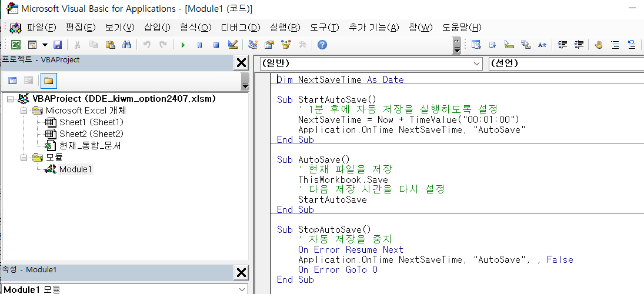
Task: Click the Outdent icon
Action: [579, 45]
